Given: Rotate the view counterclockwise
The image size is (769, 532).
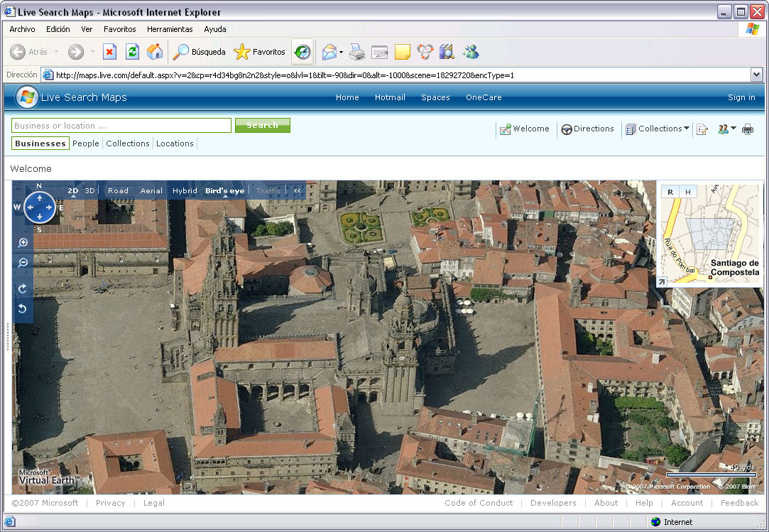Looking at the screenshot, I should [x=23, y=308].
